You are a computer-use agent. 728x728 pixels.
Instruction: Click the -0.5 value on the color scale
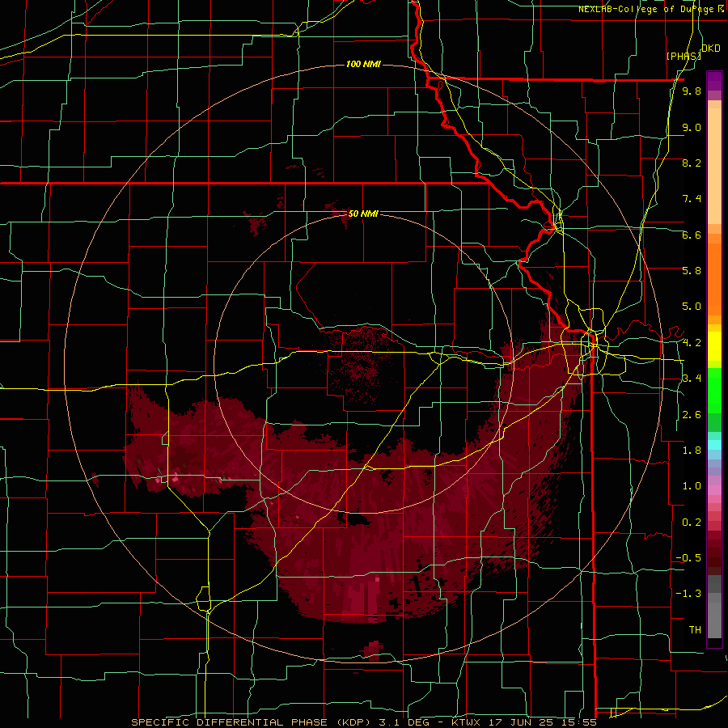click(x=688, y=557)
